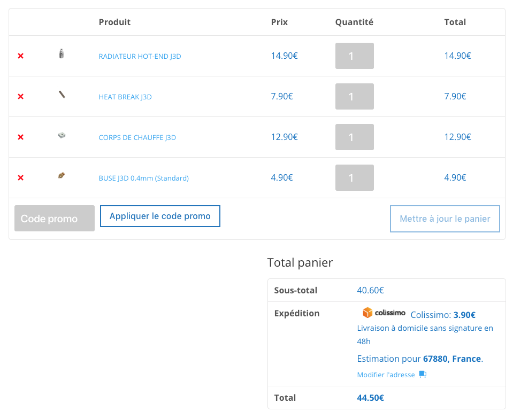Open CORPS DE CHAUFFE J3D link

tap(137, 137)
